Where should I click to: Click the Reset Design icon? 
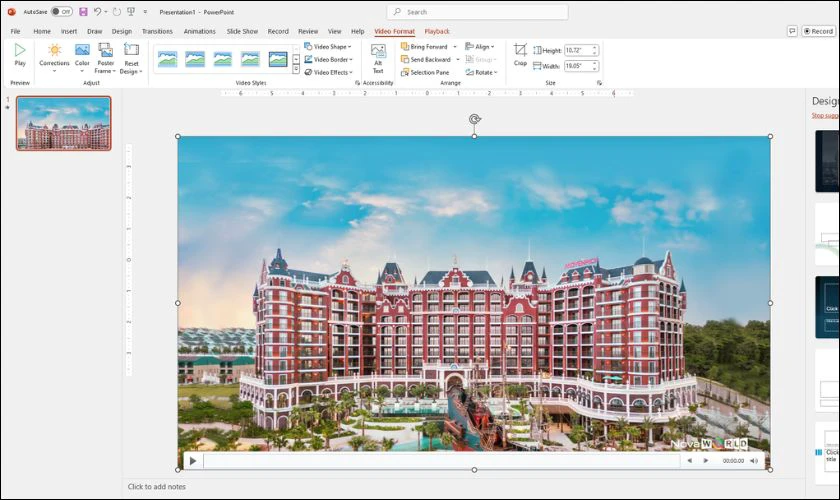tap(131, 58)
